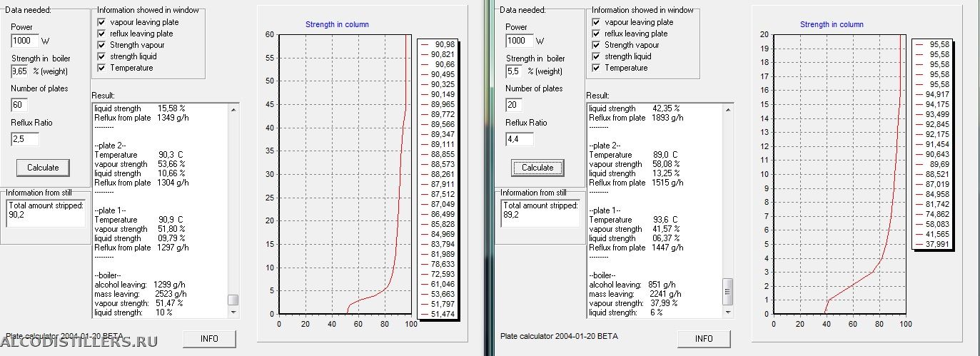Select legend entry 89,69 in right chart

(x=932, y=164)
